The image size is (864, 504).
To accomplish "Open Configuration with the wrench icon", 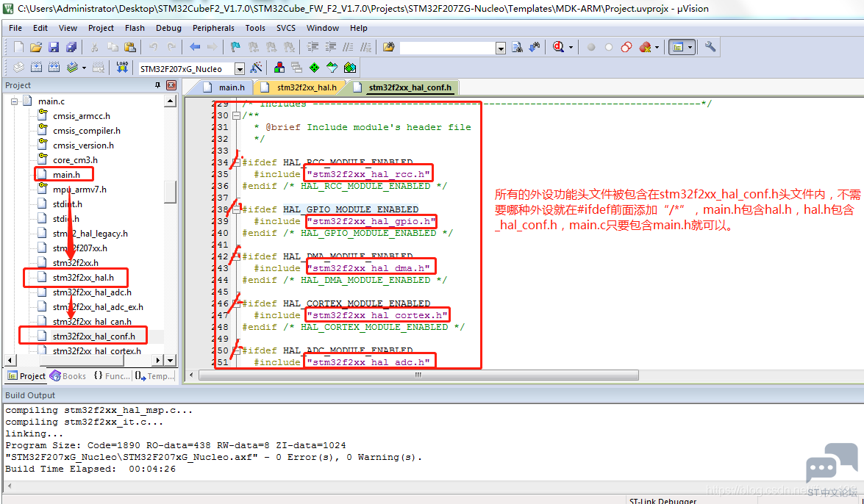I will pyautogui.click(x=710, y=47).
